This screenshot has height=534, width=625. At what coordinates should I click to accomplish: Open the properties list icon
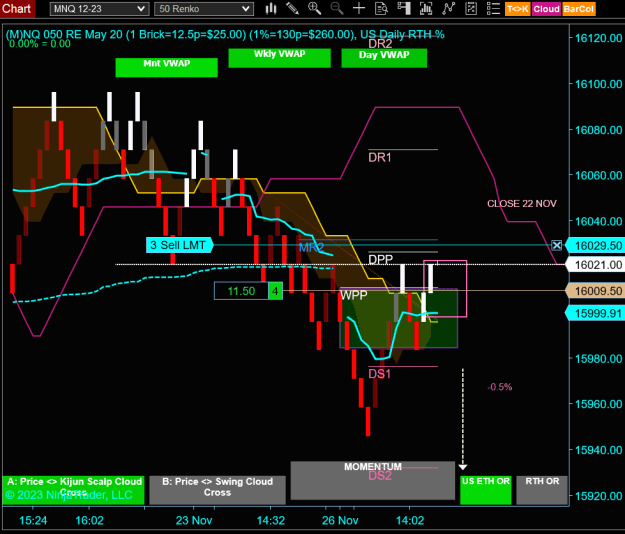tap(493, 8)
